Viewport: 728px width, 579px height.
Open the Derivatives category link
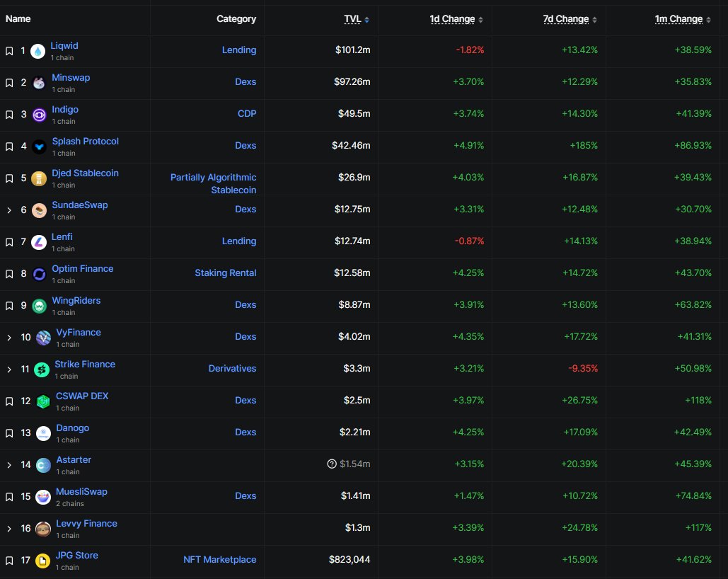[232, 369]
